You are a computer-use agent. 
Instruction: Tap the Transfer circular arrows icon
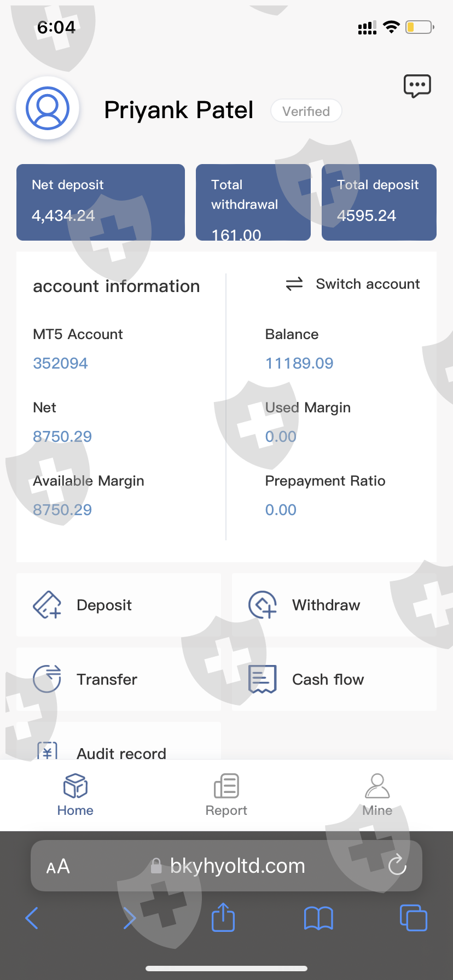pyautogui.click(x=47, y=679)
